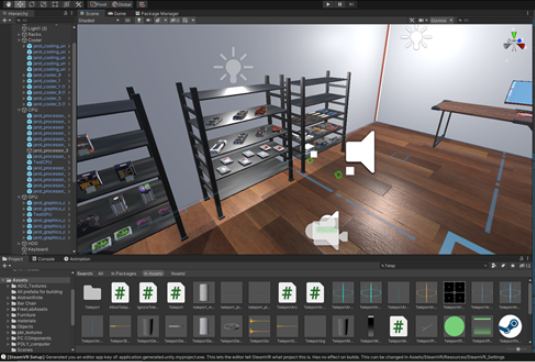Click the scene orientation gizmo

pyautogui.click(x=514, y=43)
